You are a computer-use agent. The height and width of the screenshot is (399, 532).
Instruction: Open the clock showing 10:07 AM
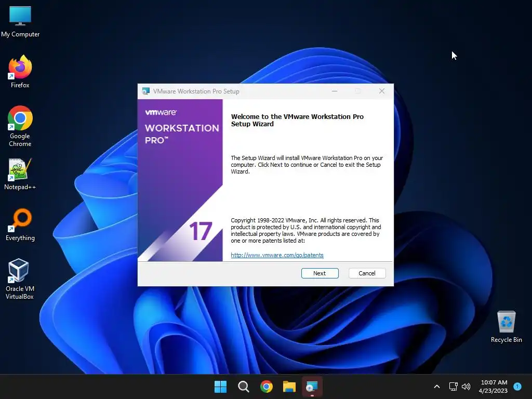point(494,387)
